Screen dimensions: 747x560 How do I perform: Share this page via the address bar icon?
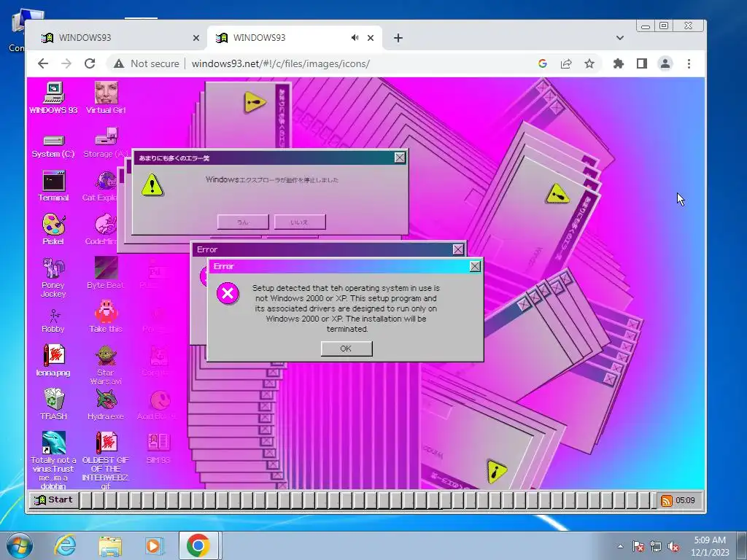566,63
